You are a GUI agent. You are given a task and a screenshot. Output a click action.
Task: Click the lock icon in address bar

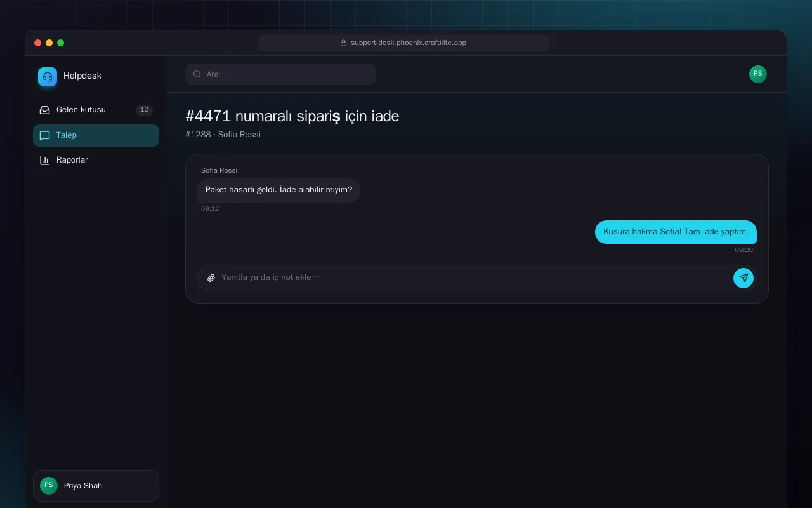[x=344, y=43]
